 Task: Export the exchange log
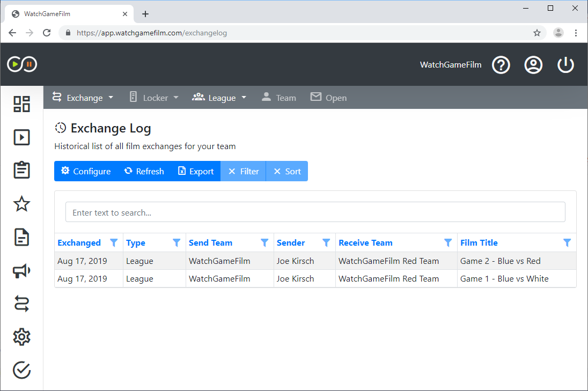click(195, 171)
